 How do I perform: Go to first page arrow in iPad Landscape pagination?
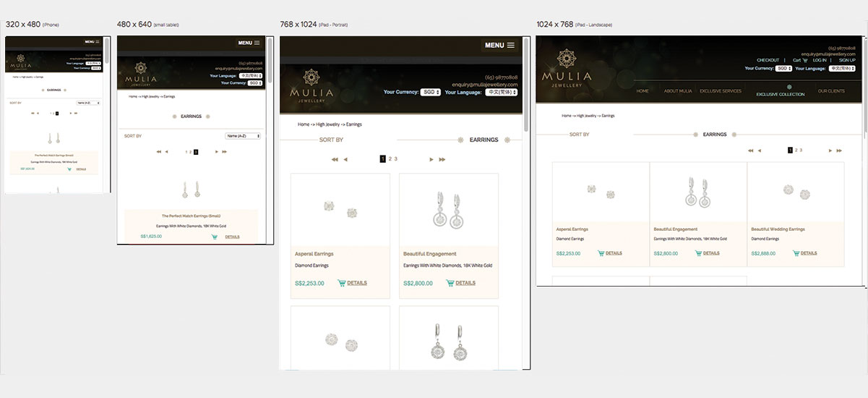(752, 151)
